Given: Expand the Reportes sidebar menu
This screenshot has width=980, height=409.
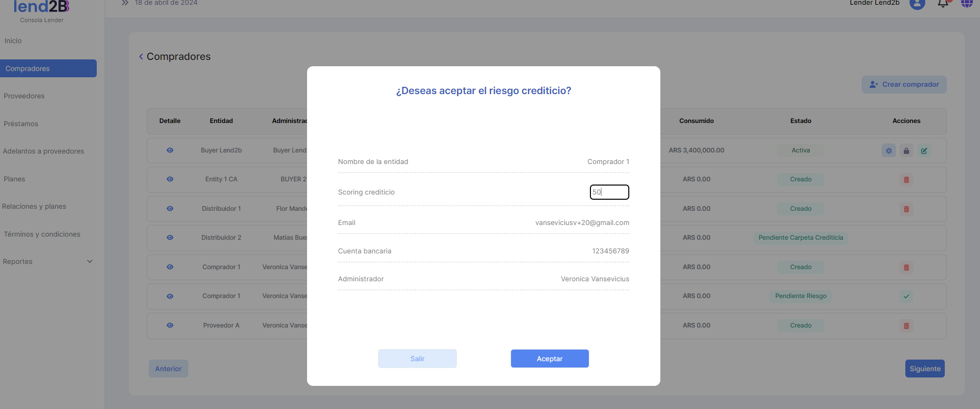Looking at the screenshot, I should 89,261.
